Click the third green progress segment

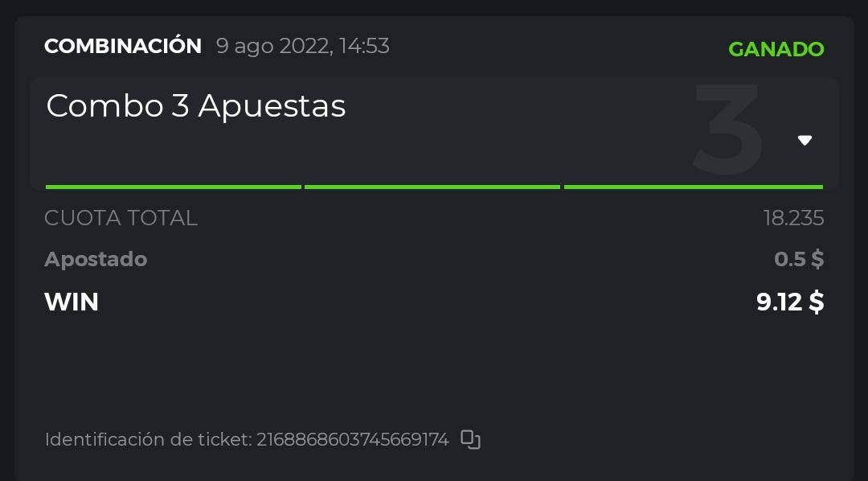tap(693, 187)
